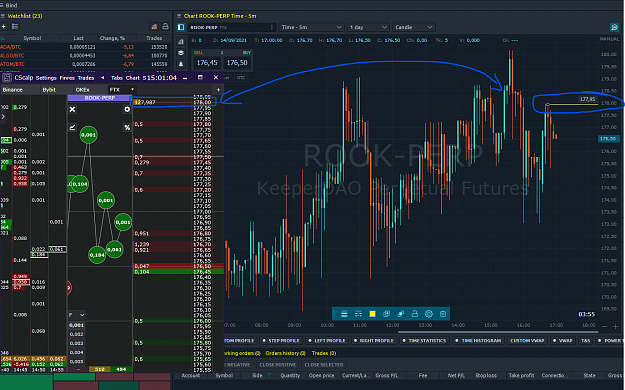Open the ROOK-PERP symbol selector options
The image size is (625, 390).
pyautogui.click(x=272, y=27)
